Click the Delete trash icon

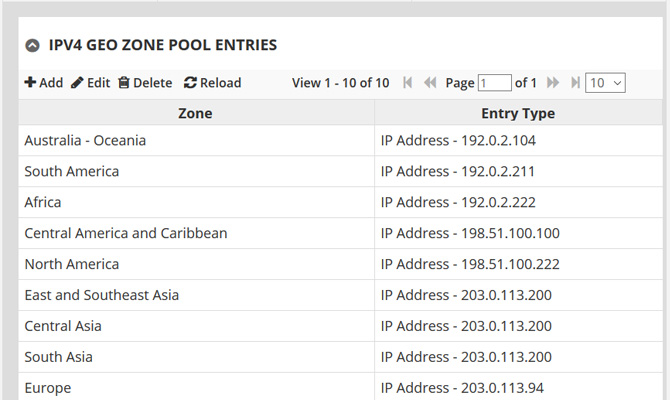pyautogui.click(x=123, y=83)
